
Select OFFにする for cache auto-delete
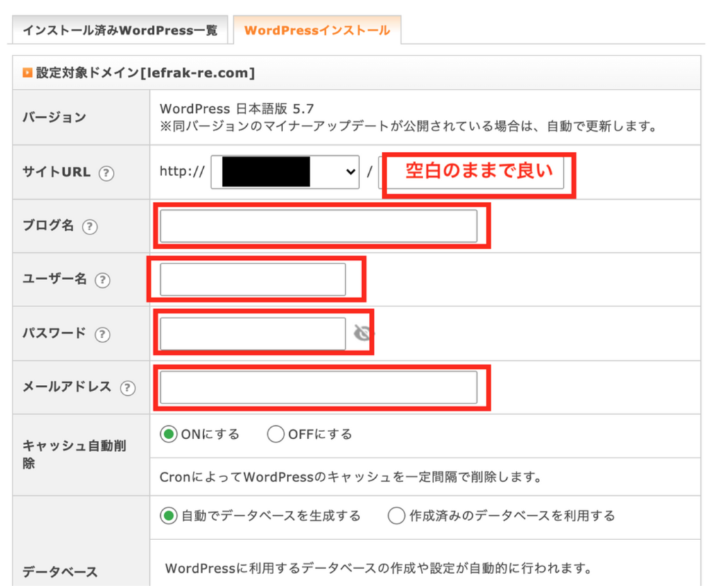coord(276,435)
